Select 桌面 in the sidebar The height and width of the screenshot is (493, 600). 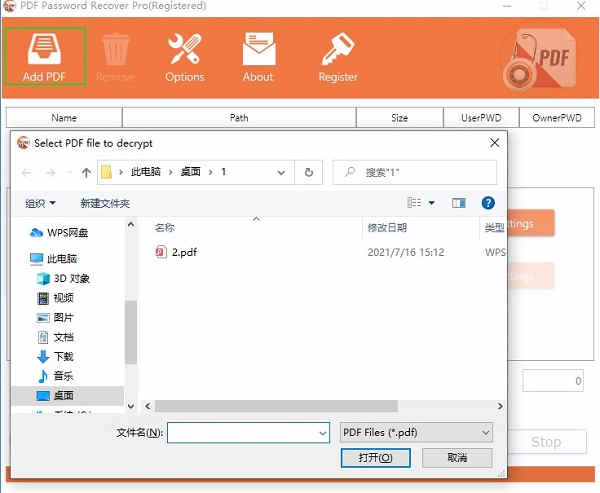(x=68, y=395)
